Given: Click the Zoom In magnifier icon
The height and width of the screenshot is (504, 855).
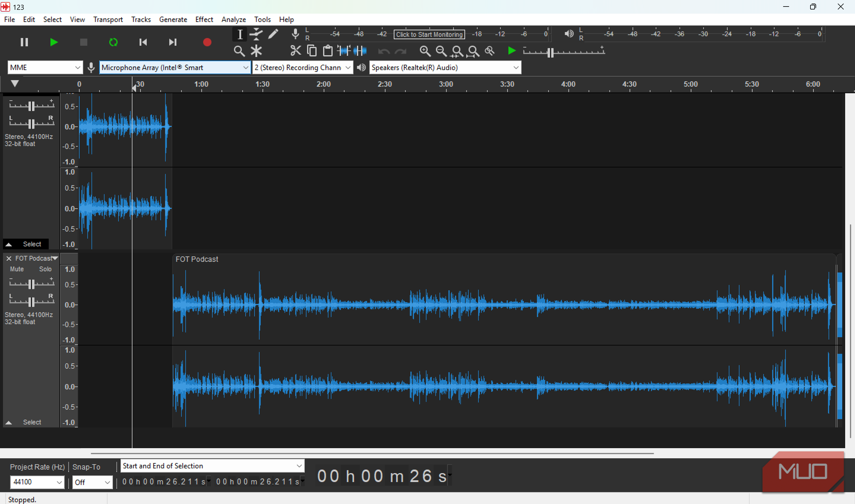Looking at the screenshot, I should (x=425, y=51).
